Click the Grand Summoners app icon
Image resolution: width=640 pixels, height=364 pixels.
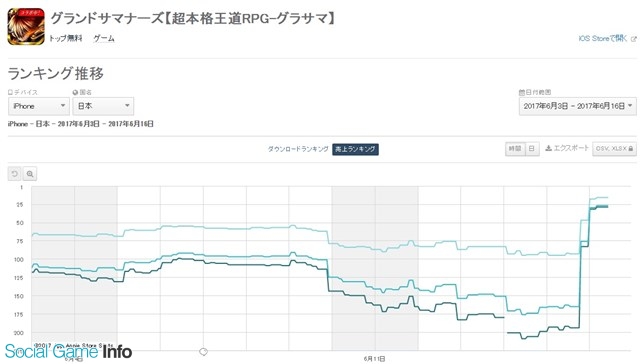point(26,27)
